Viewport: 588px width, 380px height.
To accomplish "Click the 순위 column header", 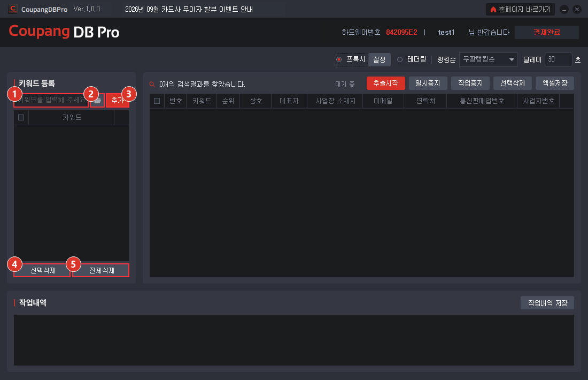I will (x=228, y=101).
